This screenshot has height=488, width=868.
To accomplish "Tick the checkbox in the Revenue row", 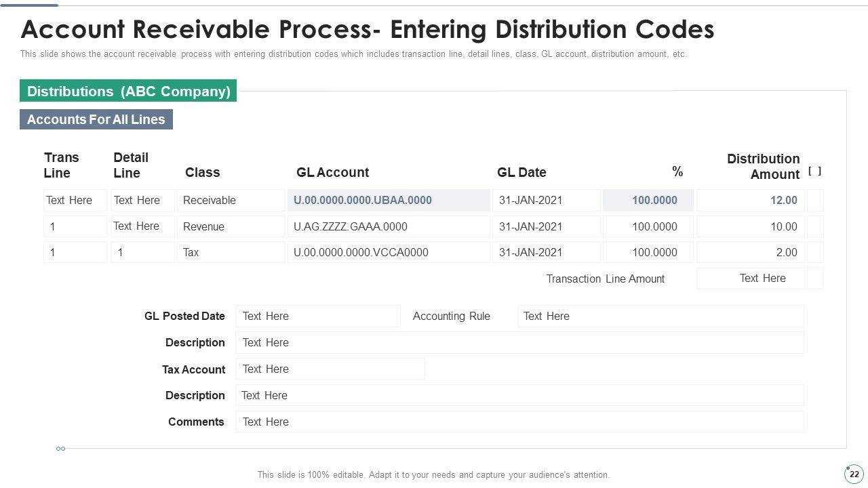I will pyautogui.click(x=815, y=226).
